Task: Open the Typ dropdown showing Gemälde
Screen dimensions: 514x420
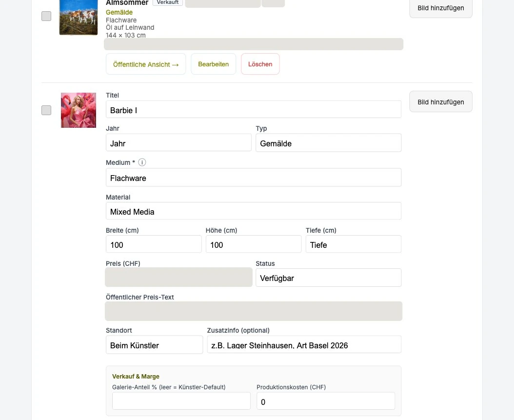Action: tap(329, 143)
